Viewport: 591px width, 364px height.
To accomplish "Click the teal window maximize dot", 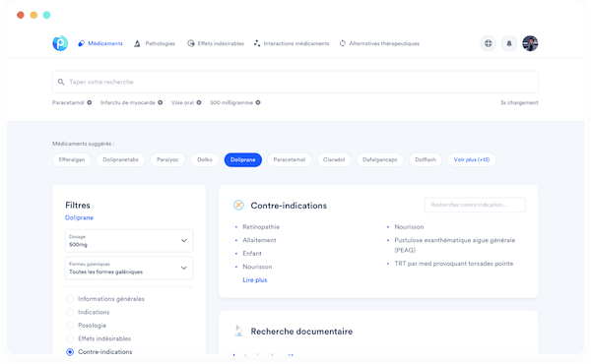I will (x=46, y=15).
